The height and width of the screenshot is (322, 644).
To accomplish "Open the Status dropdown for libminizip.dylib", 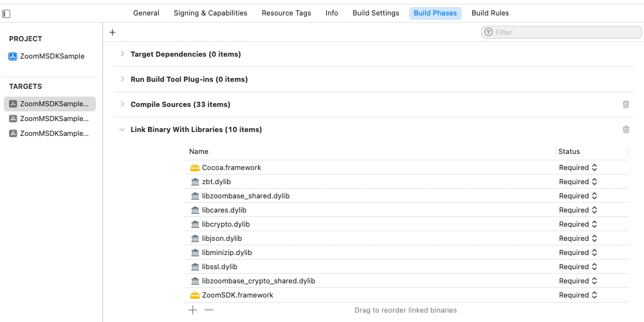I will pos(578,252).
